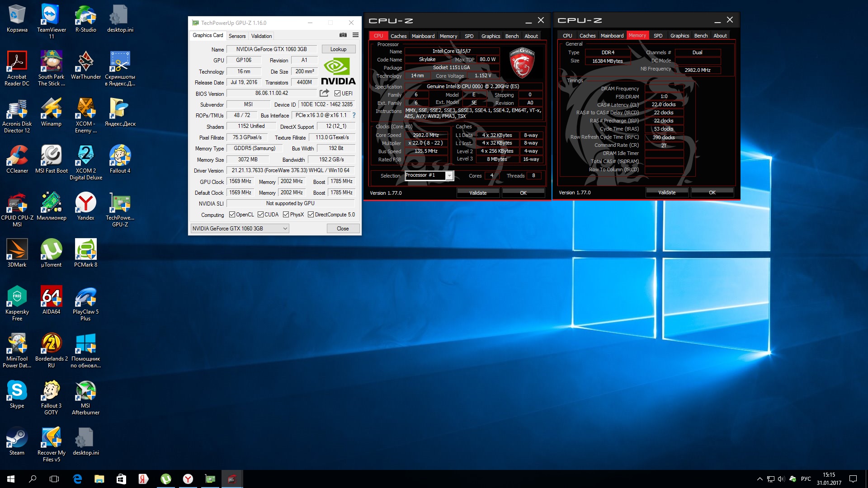Click Bus Interface question mark icon
This screenshot has width=868, height=488.
[354, 115]
